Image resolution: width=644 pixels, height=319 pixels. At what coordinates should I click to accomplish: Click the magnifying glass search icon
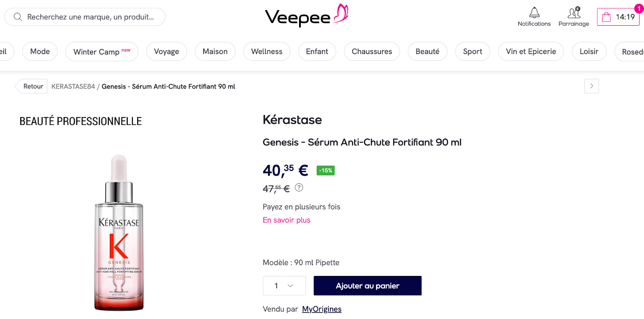pos(17,17)
